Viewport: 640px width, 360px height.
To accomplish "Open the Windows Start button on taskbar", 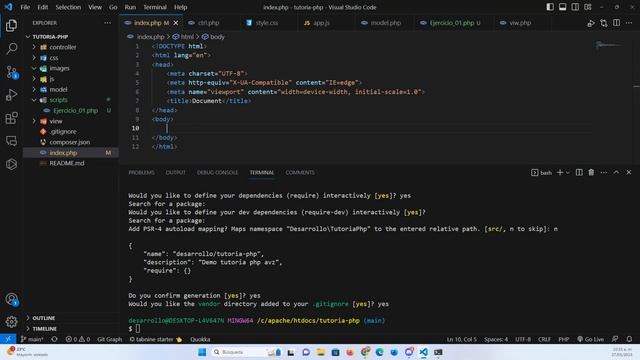I will (x=202, y=352).
